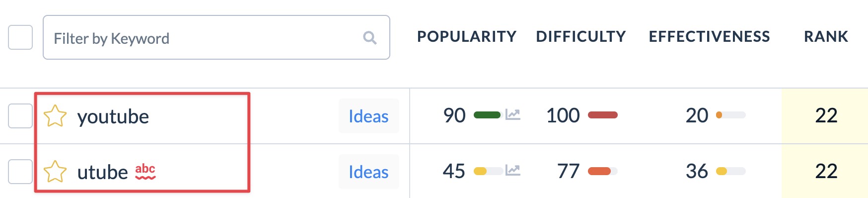Sort table by Effectiveness column
The height and width of the screenshot is (198, 868).
(x=710, y=36)
